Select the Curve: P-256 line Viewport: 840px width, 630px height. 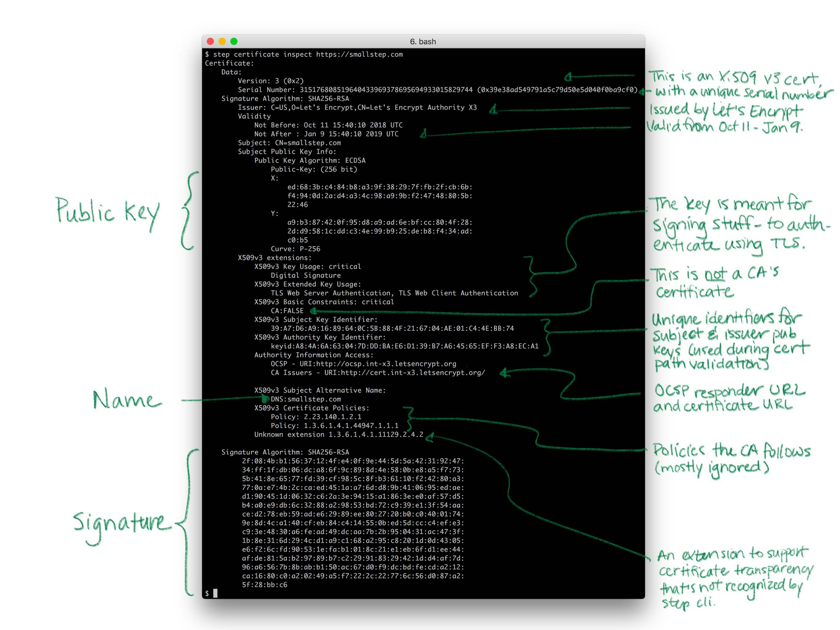[x=295, y=249]
